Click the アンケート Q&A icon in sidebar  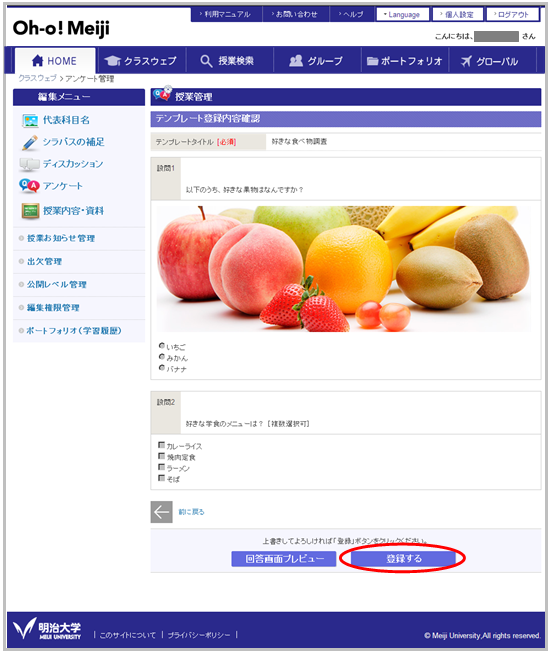coord(29,186)
